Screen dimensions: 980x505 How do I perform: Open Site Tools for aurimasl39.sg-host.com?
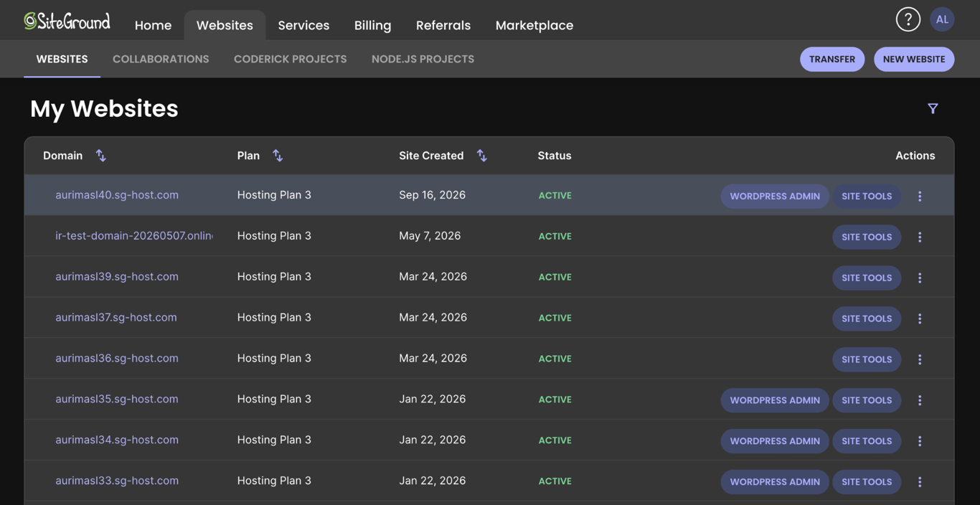(x=867, y=278)
